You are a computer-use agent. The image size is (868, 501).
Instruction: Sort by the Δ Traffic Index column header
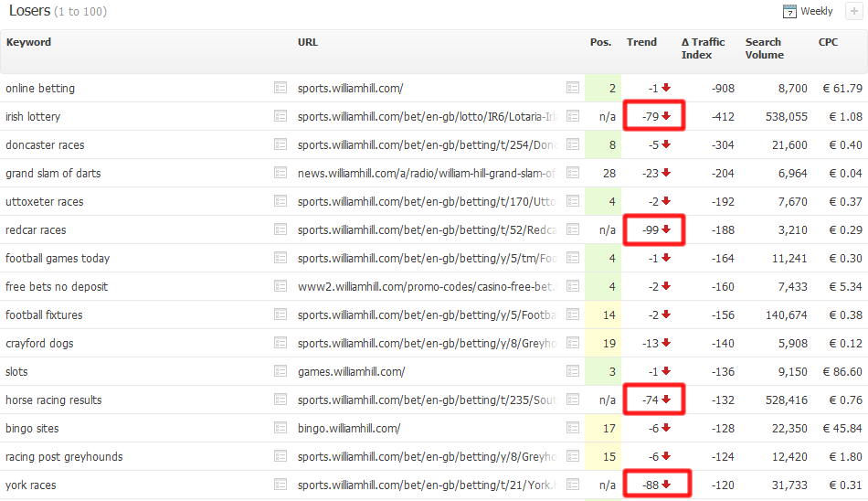tap(703, 48)
